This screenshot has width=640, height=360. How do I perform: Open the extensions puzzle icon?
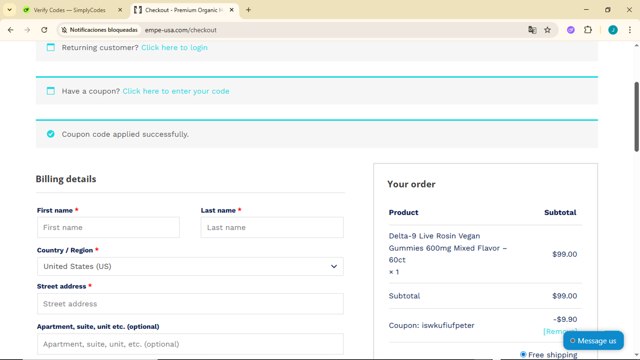[x=588, y=30]
